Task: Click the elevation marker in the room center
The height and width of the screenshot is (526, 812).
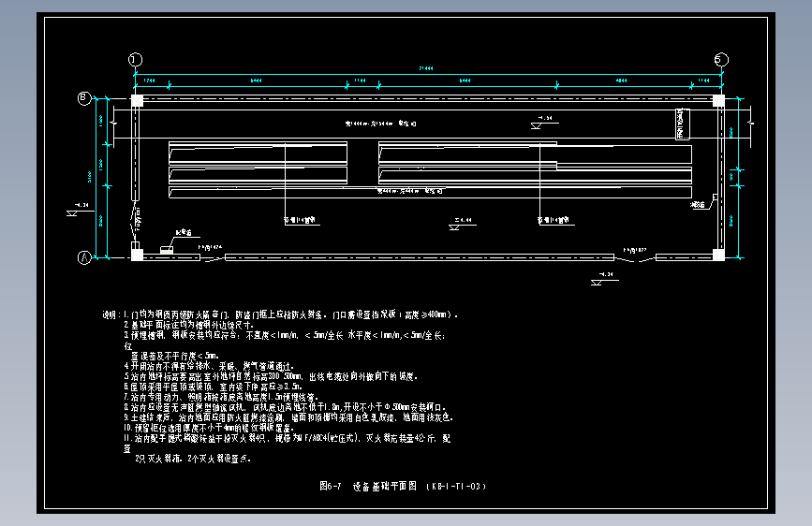Action: tap(463, 224)
